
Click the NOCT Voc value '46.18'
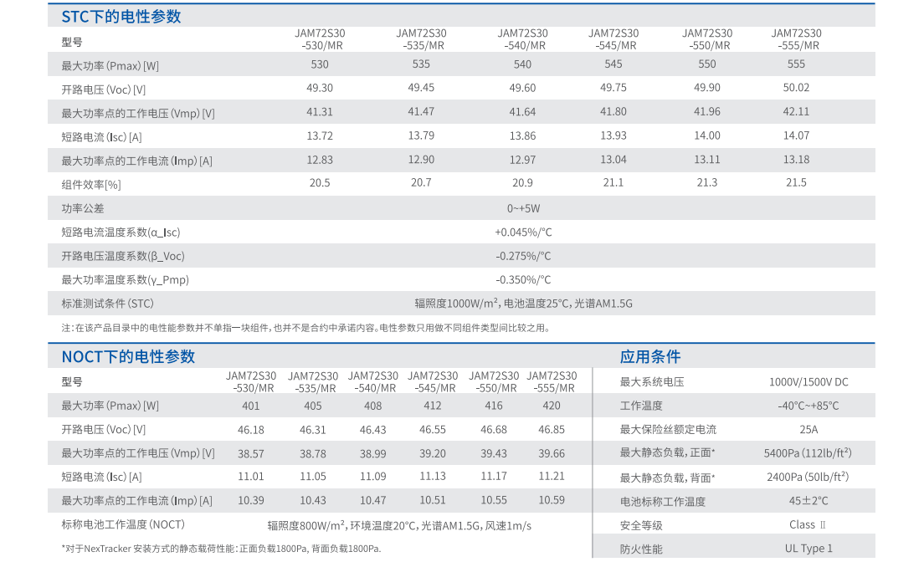251,430
